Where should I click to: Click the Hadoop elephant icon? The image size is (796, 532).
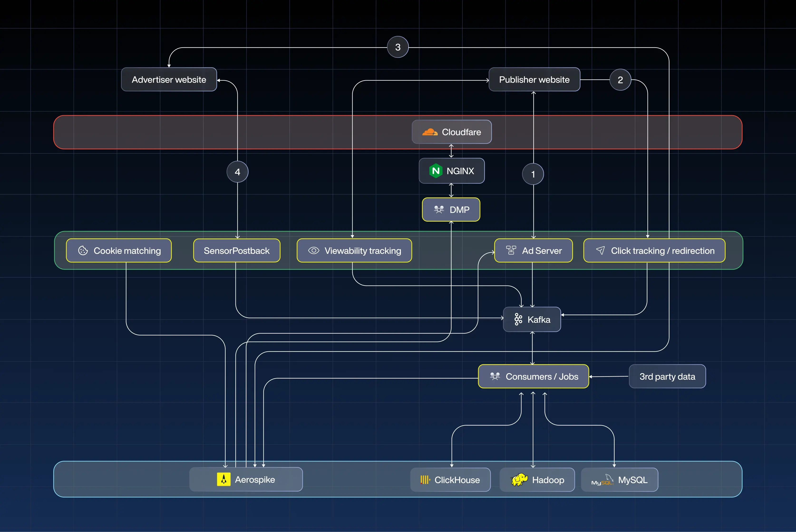pyautogui.click(x=519, y=480)
